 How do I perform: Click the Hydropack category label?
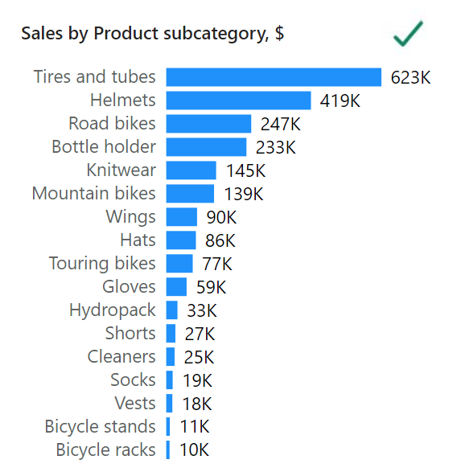point(113,310)
